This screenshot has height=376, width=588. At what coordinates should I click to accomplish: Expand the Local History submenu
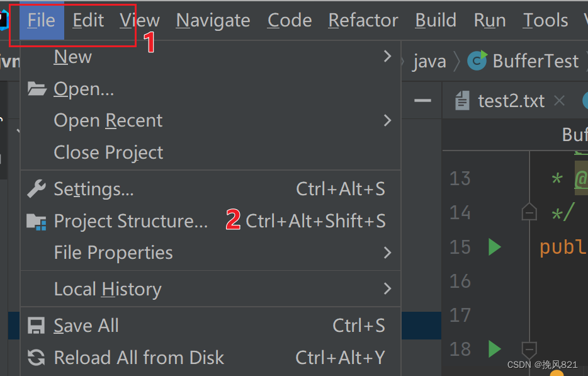tap(388, 288)
